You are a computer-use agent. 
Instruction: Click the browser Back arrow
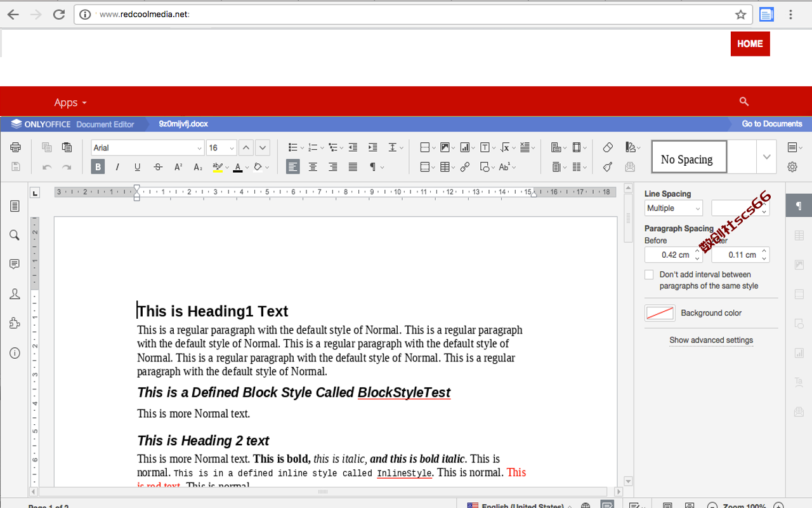pos(13,15)
